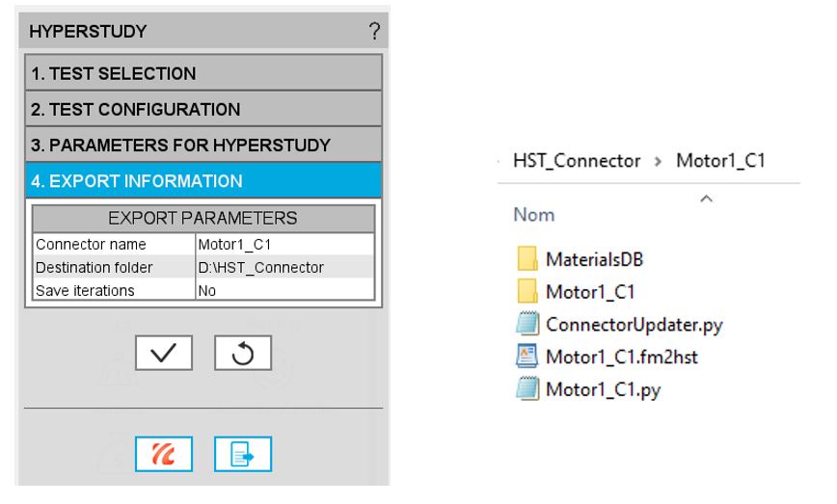Edit the Connector name value Motor1_C1
The width and height of the screenshot is (837, 504).
[283, 246]
